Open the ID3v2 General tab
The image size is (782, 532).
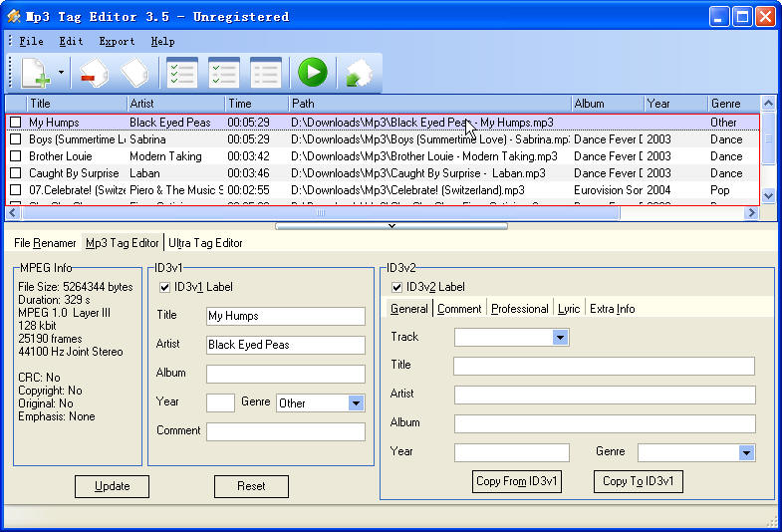(x=409, y=309)
